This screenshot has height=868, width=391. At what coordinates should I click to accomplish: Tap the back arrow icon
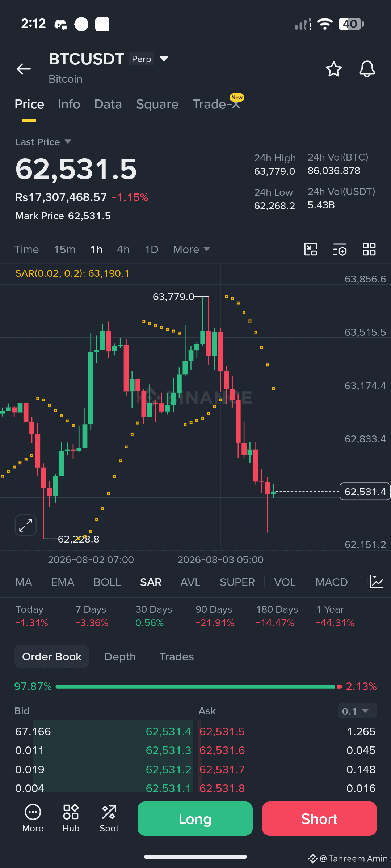click(x=24, y=69)
